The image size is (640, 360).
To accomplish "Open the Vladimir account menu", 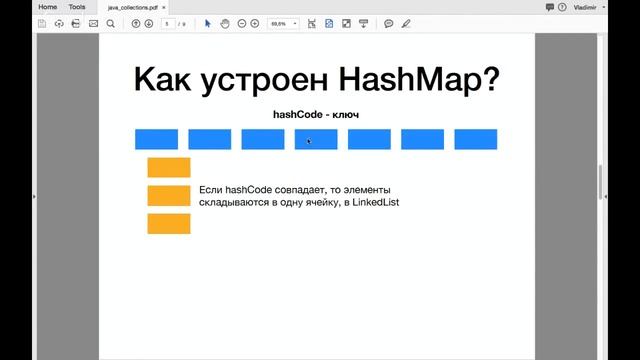I will click(589, 7).
